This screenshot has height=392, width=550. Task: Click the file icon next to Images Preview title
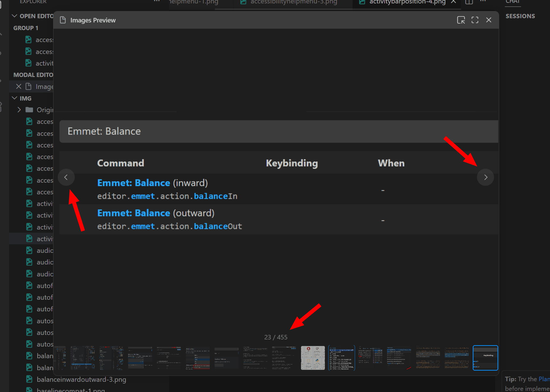63,20
